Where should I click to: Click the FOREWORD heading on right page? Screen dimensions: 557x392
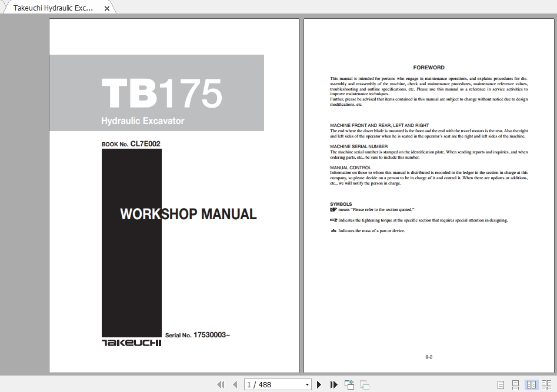tap(429, 68)
